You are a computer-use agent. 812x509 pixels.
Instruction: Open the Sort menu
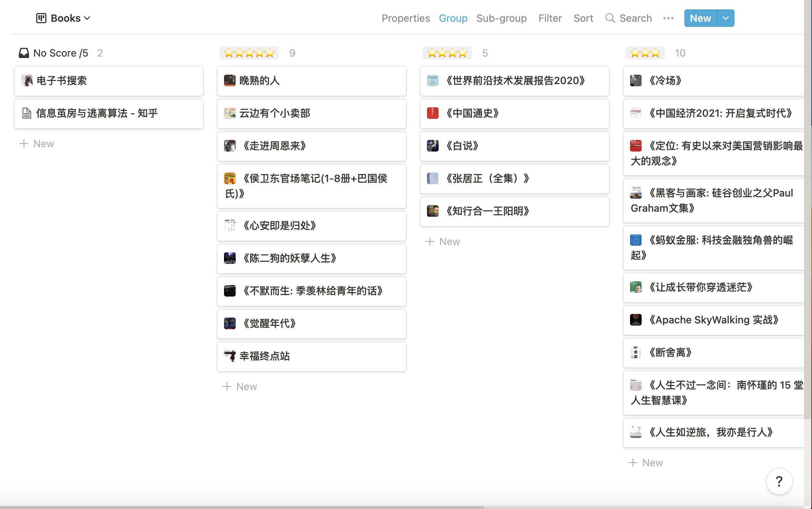tap(583, 18)
